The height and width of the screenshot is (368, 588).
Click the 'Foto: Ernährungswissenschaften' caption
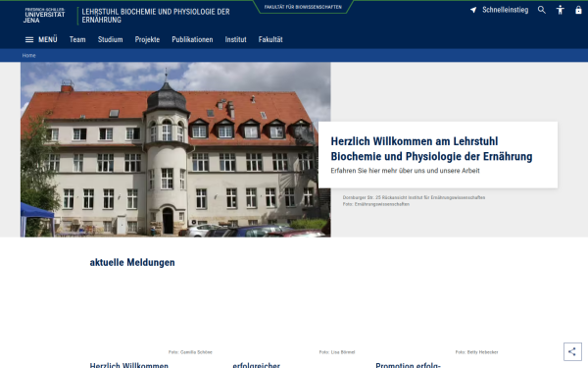click(x=375, y=204)
